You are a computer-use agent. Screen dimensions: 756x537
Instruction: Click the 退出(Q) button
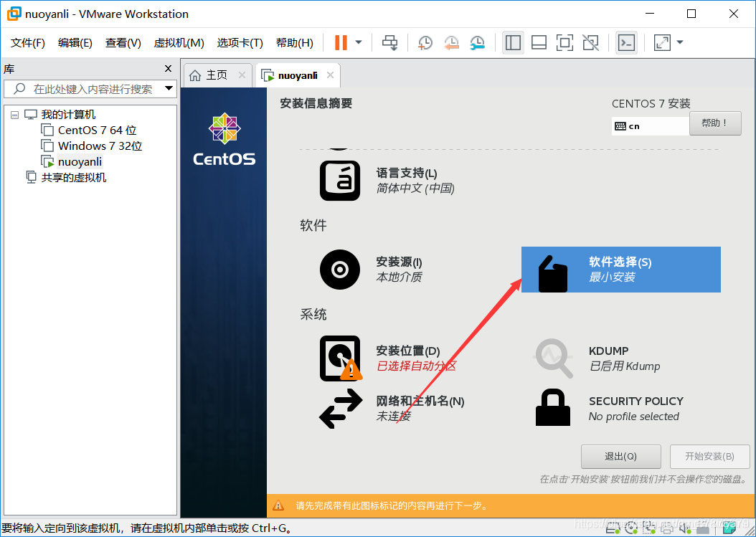click(621, 457)
